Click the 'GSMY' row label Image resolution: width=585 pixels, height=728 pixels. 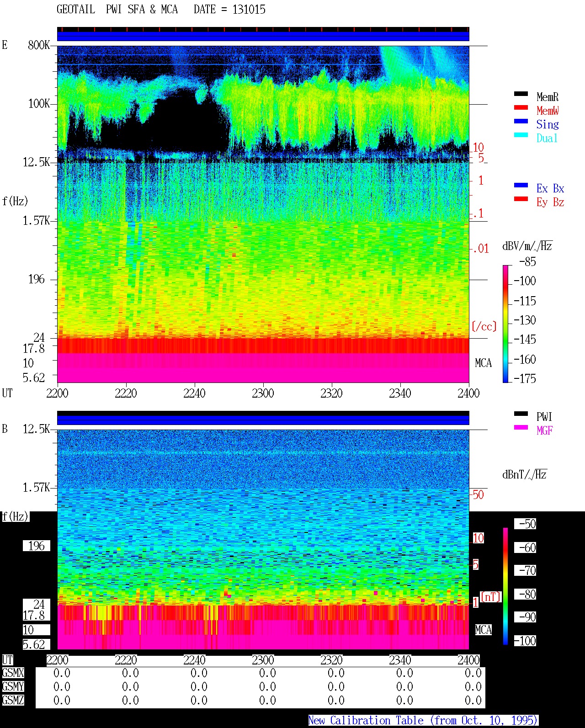click(x=13, y=686)
